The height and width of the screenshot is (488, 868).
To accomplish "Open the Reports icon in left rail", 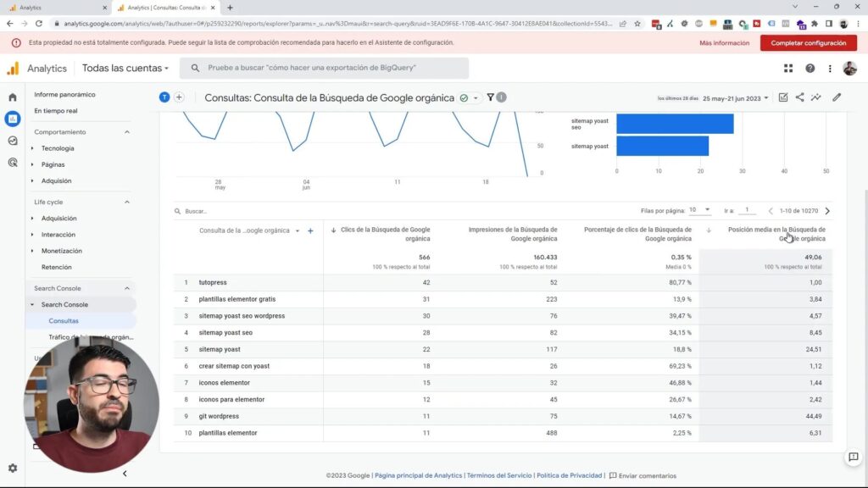I will pos(12,119).
